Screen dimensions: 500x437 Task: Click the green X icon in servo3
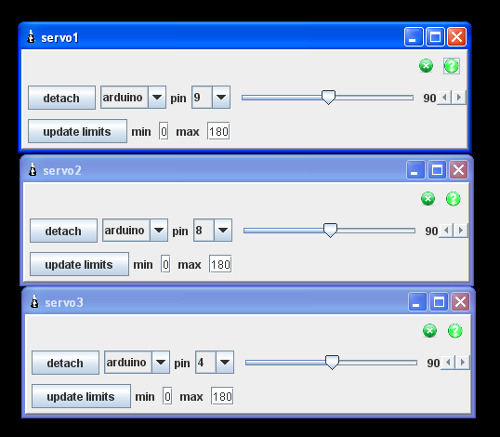click(430, 331)
